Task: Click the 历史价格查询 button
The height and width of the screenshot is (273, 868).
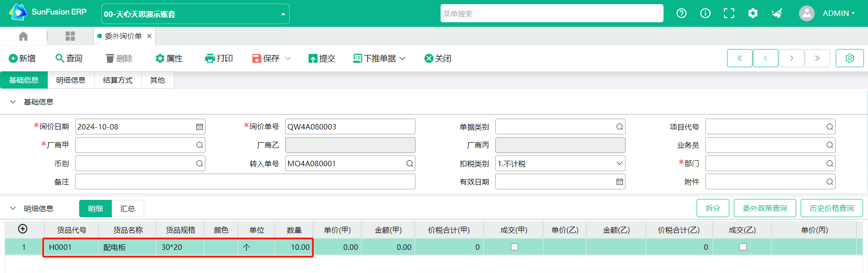Action: (832, 208)
